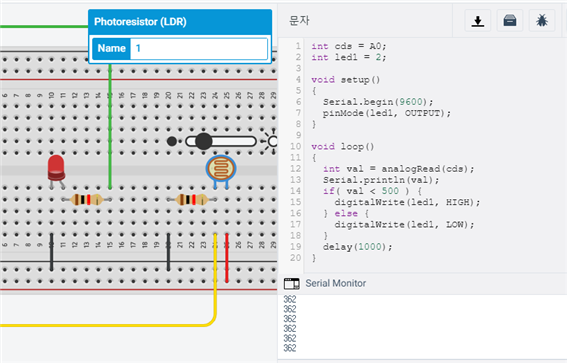Click the Serial Monitor window icon
The height and width of the screenshot is (363, 567).
[291, 283]
